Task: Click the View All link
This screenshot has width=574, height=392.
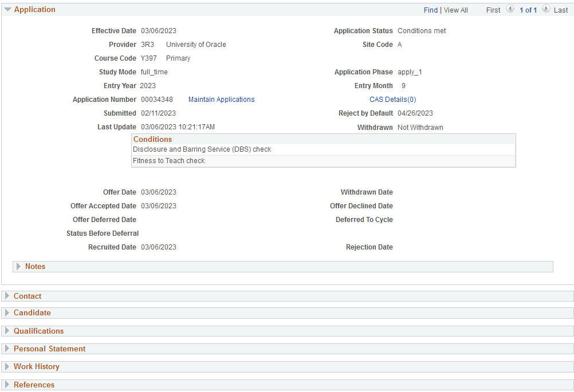Action: (456, 10)
